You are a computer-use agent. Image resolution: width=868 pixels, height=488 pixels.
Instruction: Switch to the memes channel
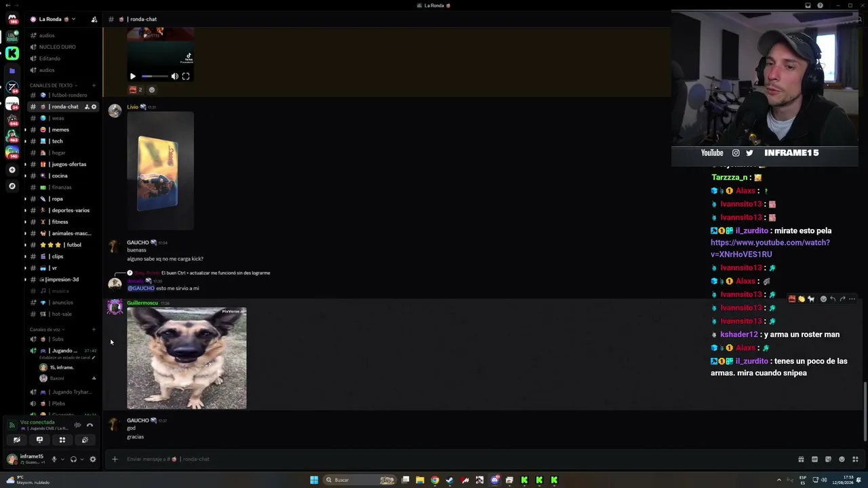pos(64,129)
